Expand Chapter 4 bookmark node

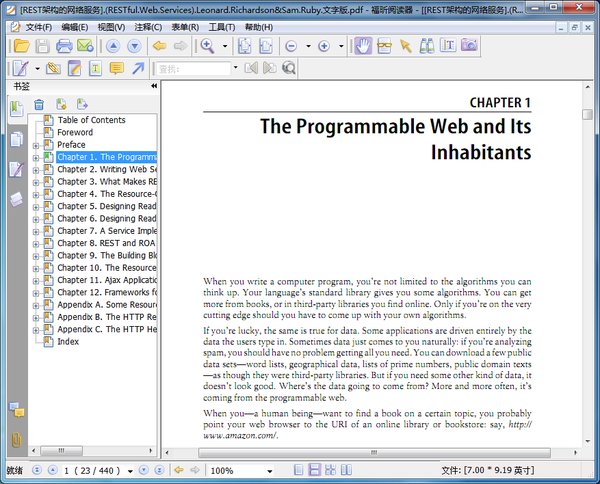36,195
